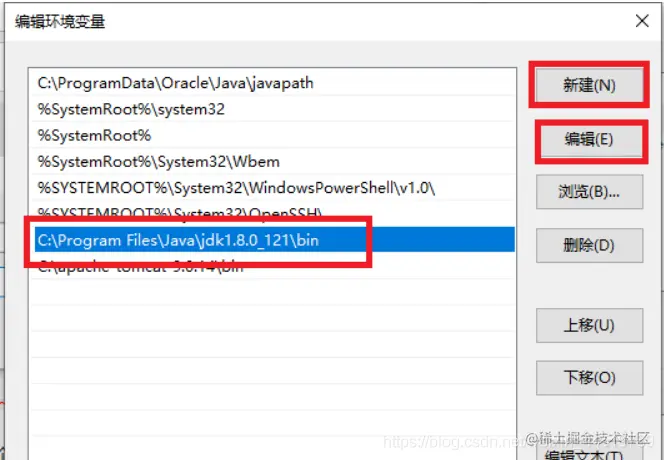The width and height of the screenshot is (664, 460).
Task: Select the jdk1.8.0_121\bin path entry
Action: [x=273, y=240]
